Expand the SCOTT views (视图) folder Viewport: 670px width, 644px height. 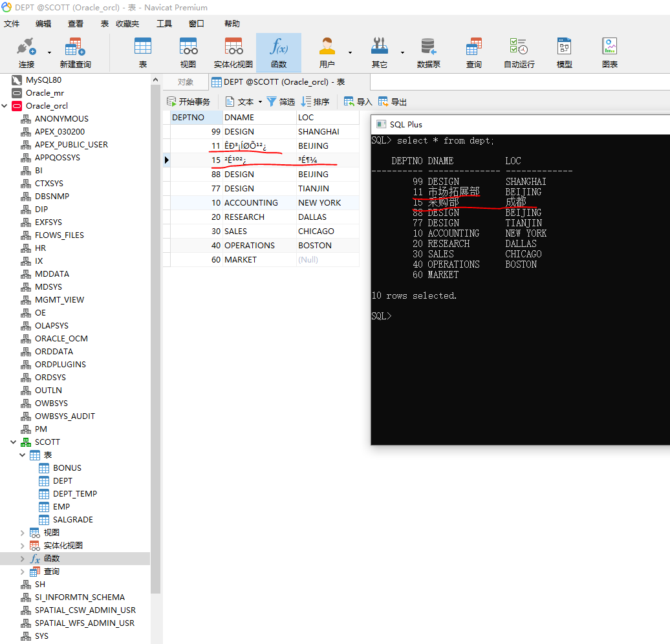[x=22, y=533]
